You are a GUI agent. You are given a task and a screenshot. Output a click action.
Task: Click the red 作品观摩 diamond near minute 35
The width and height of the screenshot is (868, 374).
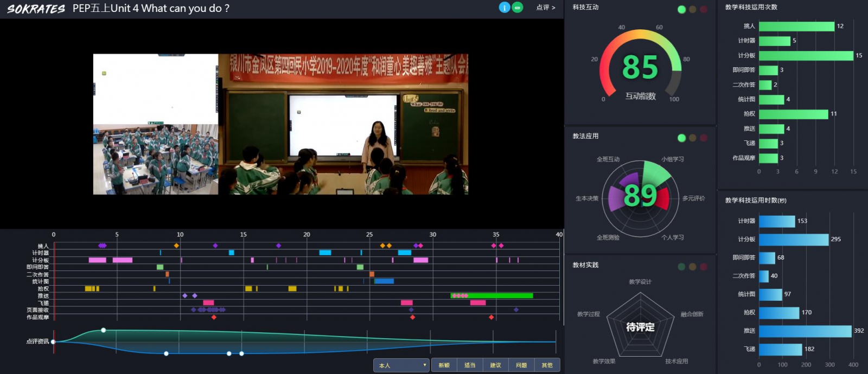[492, 317]
